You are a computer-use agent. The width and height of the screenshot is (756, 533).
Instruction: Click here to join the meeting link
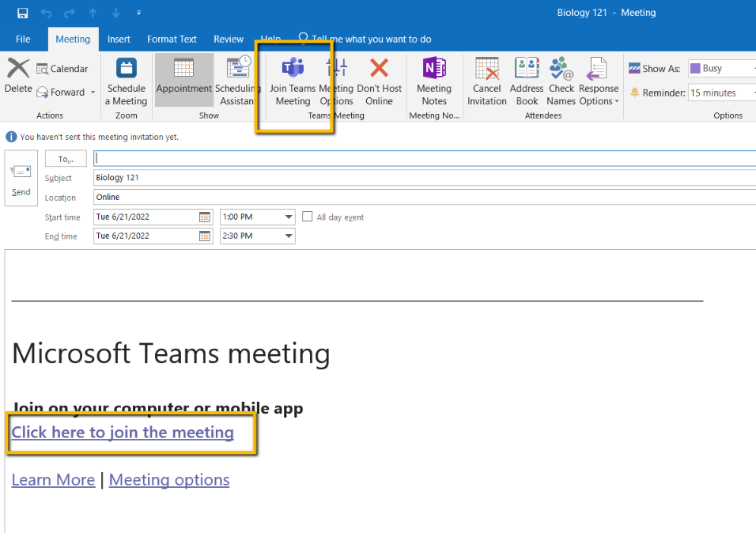tap(123, 433)
